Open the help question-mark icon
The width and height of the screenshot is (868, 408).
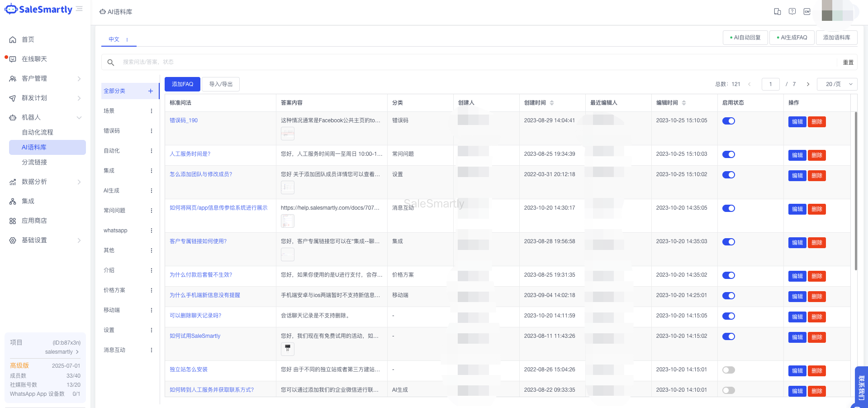pos(792,11)
